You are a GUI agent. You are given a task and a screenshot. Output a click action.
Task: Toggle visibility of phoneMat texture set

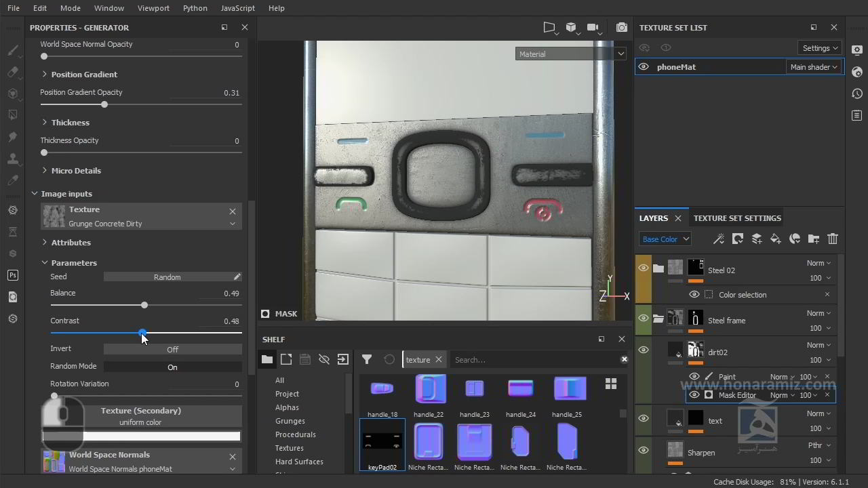[644, 66]
